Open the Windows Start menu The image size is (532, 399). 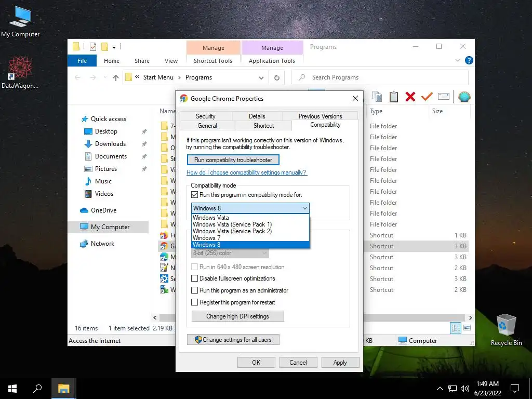(x=12, y=389)
